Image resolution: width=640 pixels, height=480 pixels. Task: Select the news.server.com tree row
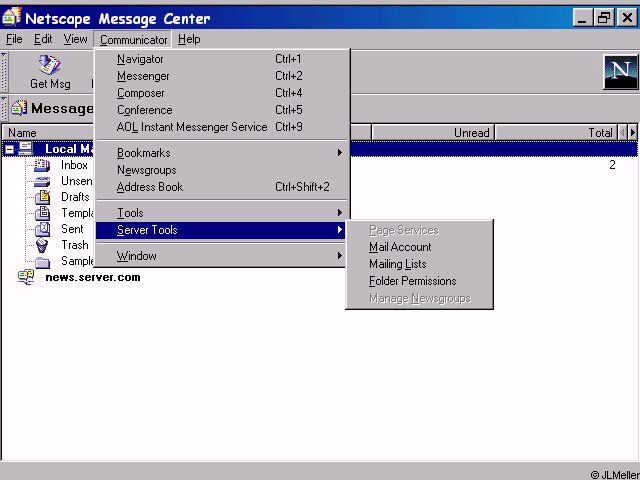pyautogui.click(x=93, y=277)
